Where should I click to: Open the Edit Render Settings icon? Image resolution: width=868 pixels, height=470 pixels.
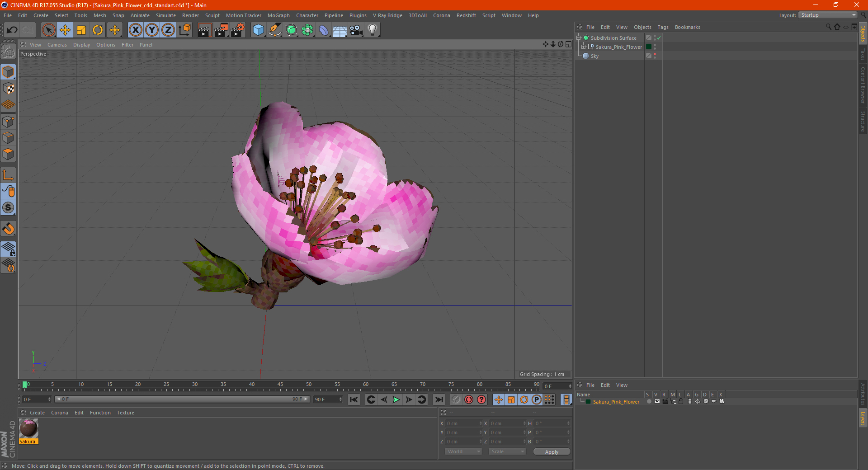[238, 30]
